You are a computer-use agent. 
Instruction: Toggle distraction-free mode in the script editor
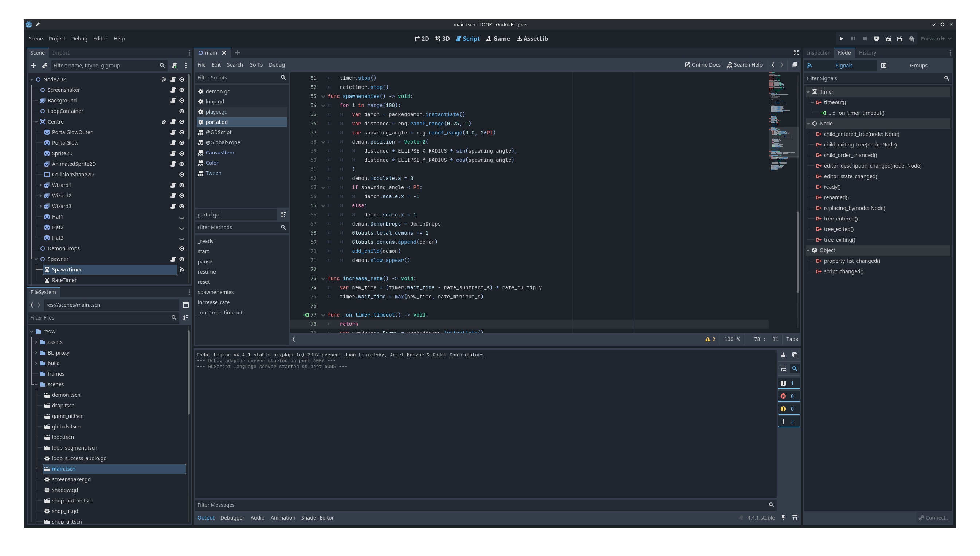tap(796, 53)
